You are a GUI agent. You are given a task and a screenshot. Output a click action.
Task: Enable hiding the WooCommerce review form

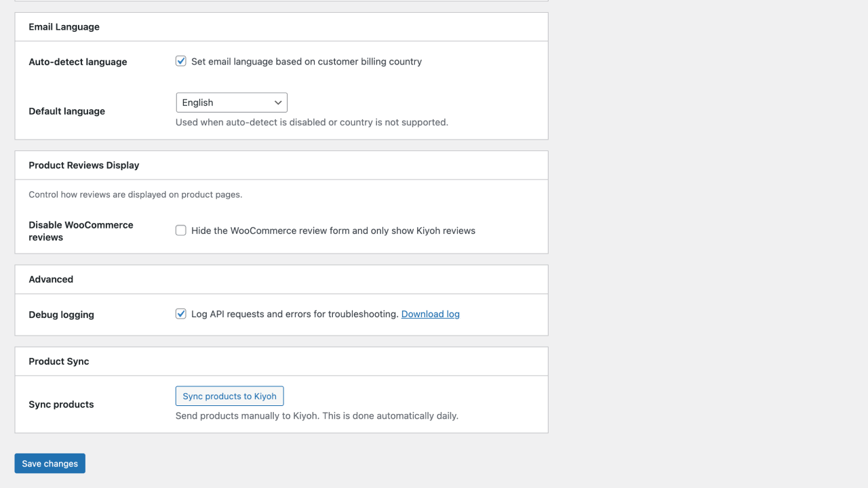[180, 230]
